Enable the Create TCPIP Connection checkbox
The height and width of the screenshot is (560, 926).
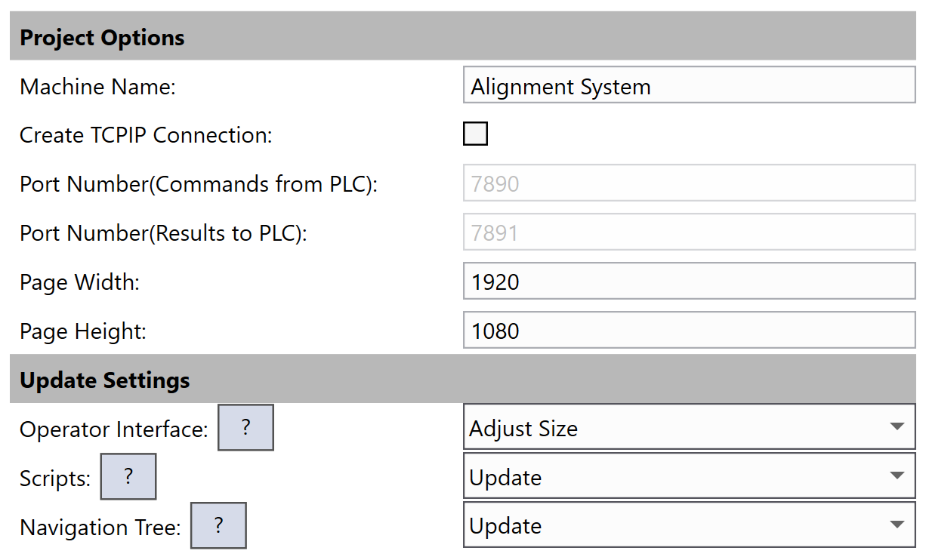click(x=475, y=134)
